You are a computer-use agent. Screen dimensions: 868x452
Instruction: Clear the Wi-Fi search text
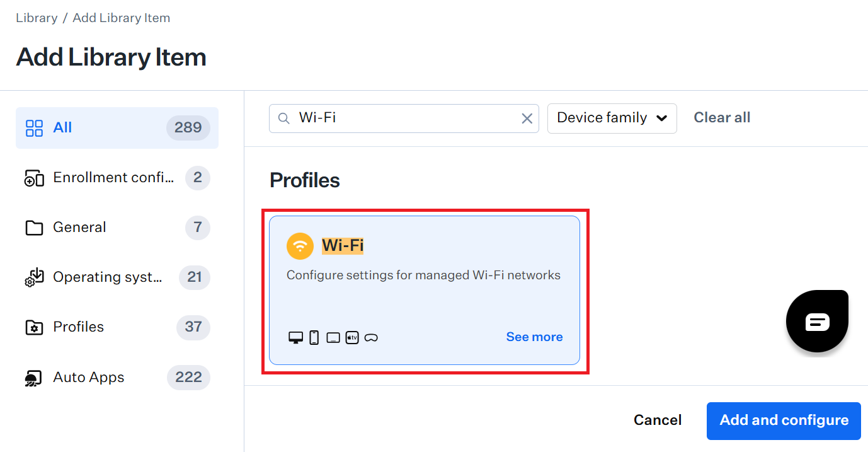point(527,119)
